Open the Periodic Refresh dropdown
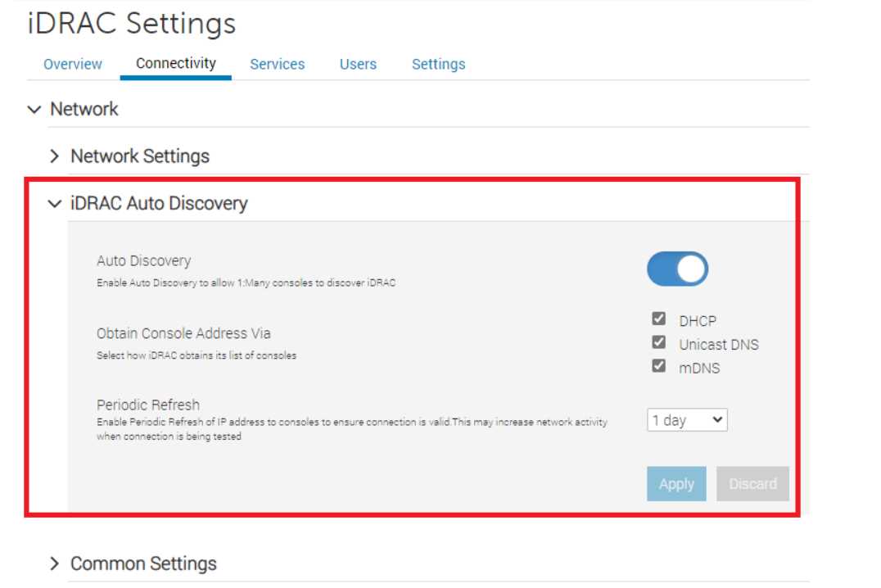The width and height of the screenshot is (881, 588). coord(687,420)
